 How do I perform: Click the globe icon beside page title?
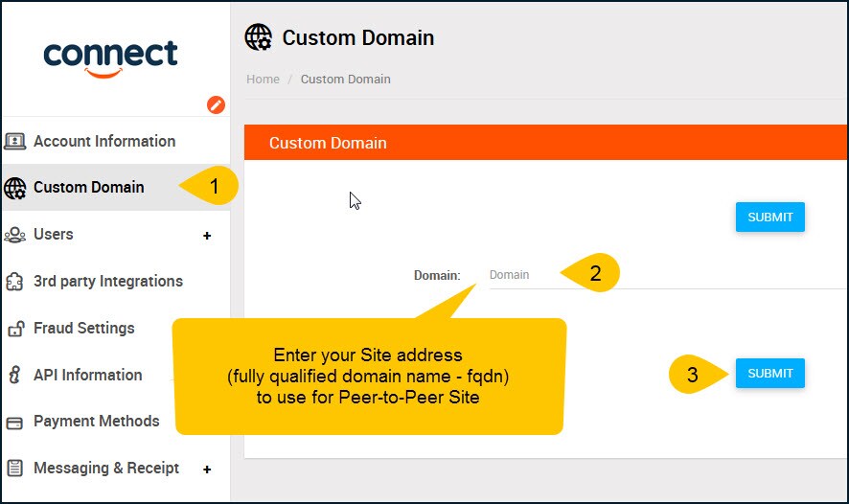coord(259,37)
